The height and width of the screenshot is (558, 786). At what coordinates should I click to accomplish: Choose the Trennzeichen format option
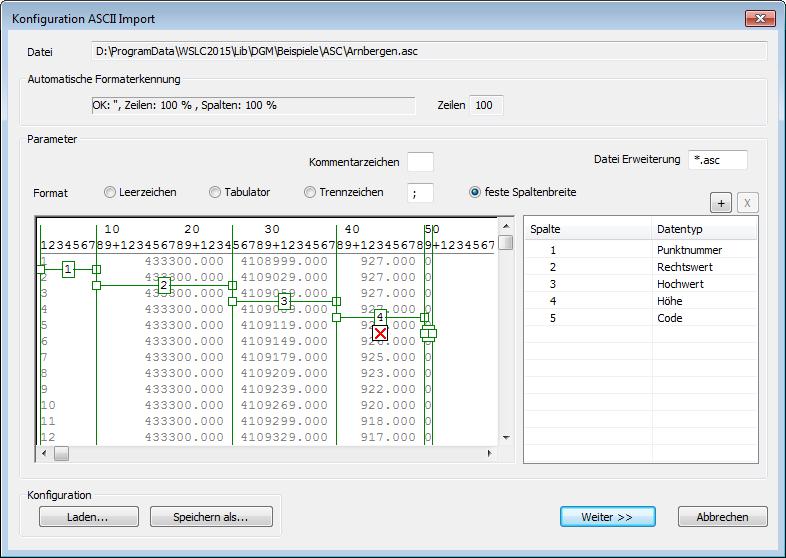[x=310, y=192]
